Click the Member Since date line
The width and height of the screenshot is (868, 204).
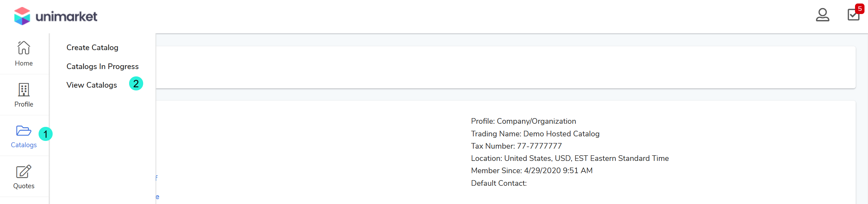click(x=532, y=171)
